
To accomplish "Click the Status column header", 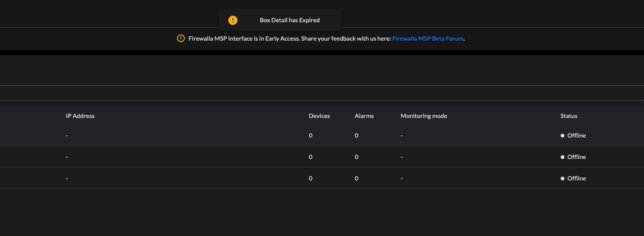I will click(x=568, y=116).
